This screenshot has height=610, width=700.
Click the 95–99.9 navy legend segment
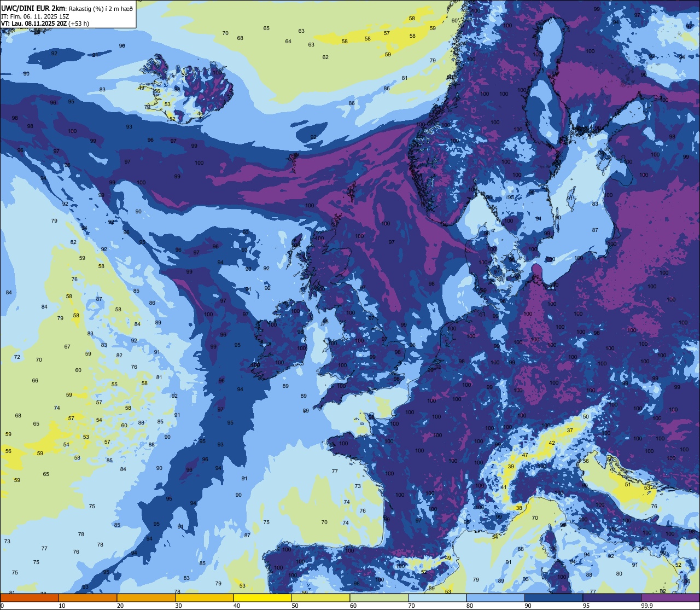612,597
